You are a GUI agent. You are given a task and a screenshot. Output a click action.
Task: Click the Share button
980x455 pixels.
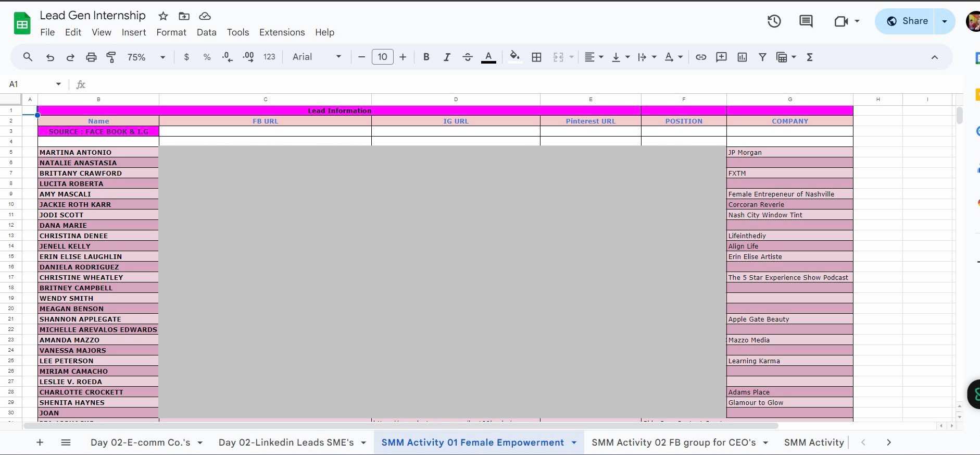pyautogui.click(x=907, y=21)
